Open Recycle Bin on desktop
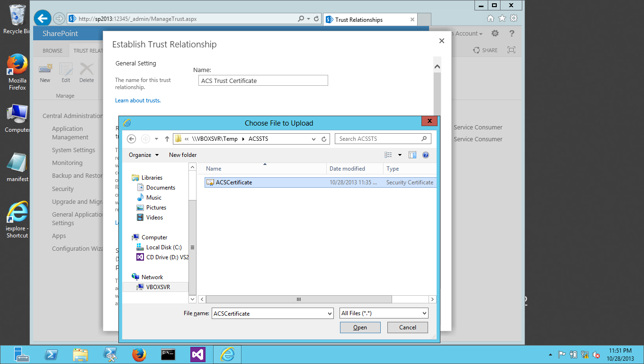The image size is (644, 364). [x=17, y=19]
